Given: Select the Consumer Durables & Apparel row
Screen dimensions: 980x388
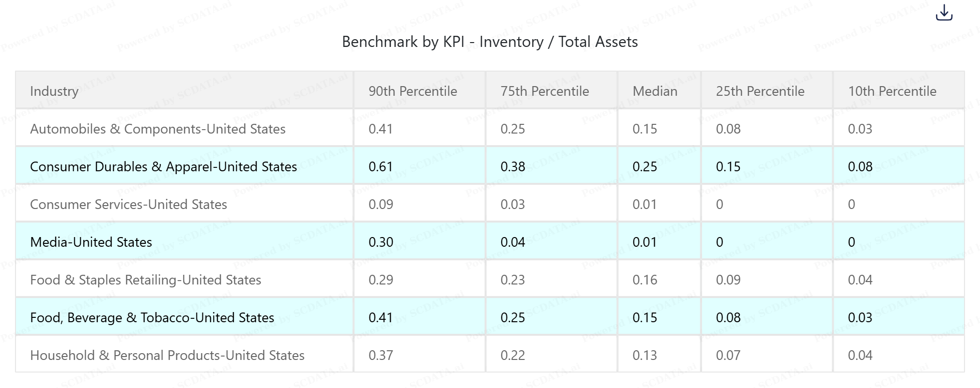Looking at the screenshot, I should coord(163,166).
